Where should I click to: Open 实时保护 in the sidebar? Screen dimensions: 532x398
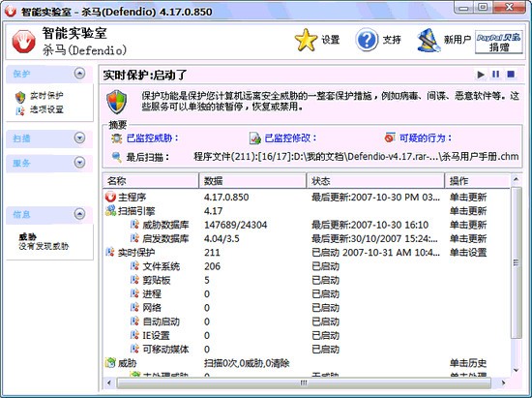click(x=46, y=96)
